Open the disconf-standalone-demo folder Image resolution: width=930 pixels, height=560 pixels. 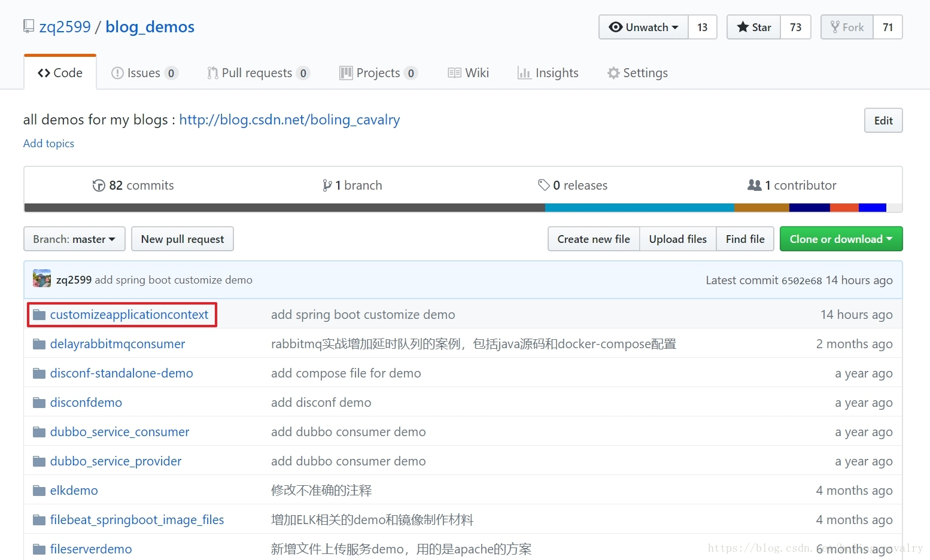coord(121,373)
